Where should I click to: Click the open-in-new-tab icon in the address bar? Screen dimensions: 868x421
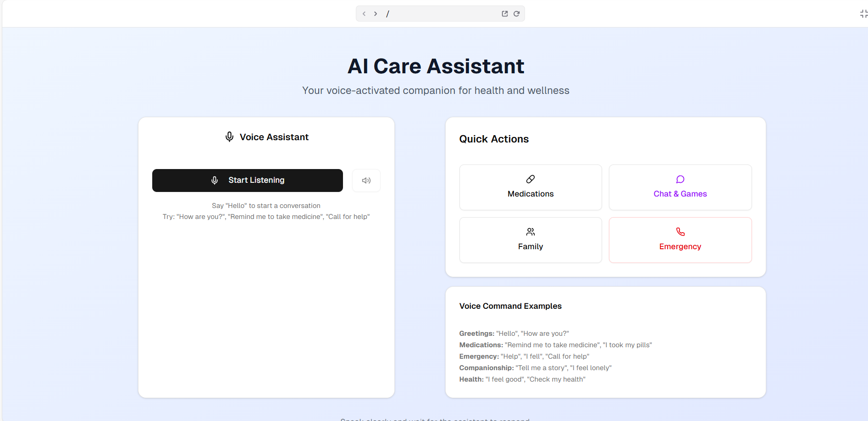[504, 13]
